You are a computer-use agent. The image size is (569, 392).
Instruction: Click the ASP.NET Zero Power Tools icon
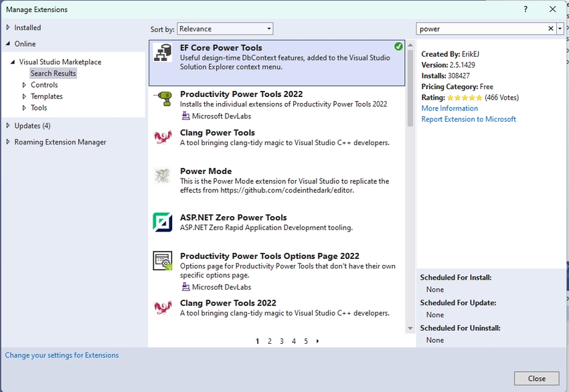coord(163,222)
